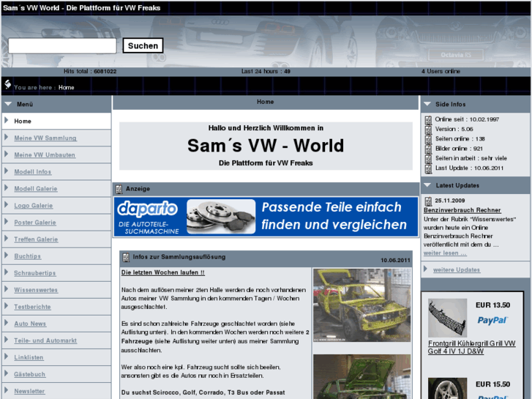This screenshot has width=532, height=399.
Task: Open the Gästebuch link
Action: 29,374
